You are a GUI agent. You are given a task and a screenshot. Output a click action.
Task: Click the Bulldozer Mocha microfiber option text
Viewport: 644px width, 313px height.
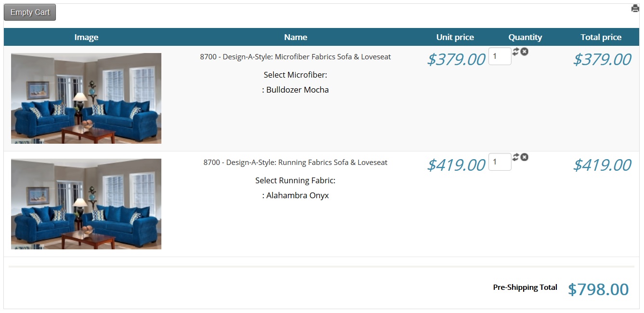(x=296, y=90)
